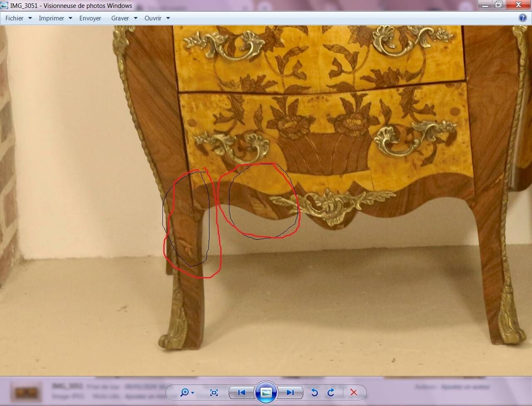Expand the Fichier dropdown arrow
The height and width of the screenshot is (406, 532).
pyautogui.click(x=30, y=18)
